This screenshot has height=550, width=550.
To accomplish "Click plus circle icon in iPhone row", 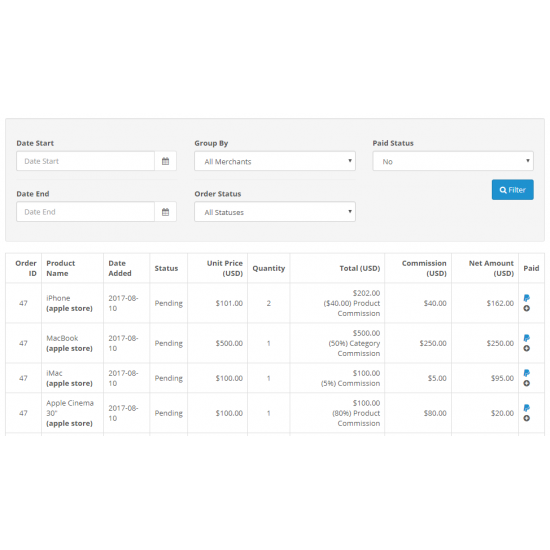I will click(x=526, y=308).
